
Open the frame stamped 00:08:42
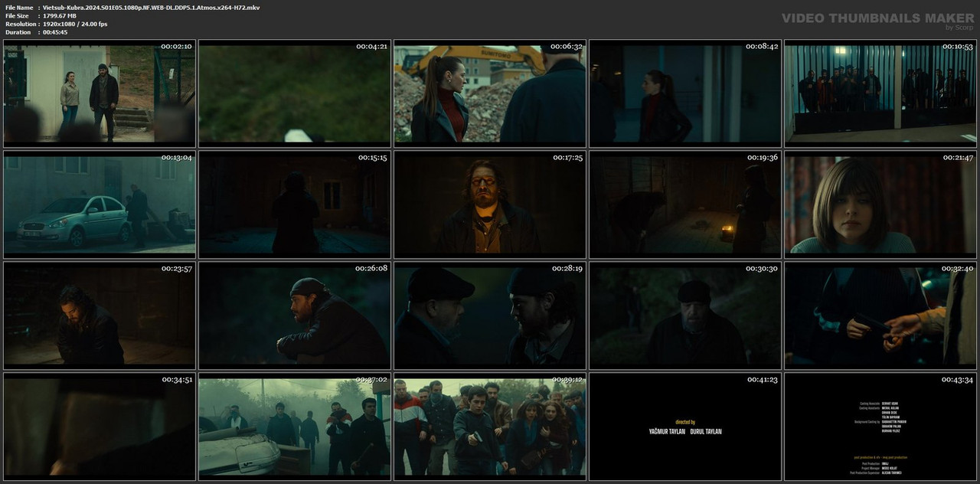click(x=685, y=94)
